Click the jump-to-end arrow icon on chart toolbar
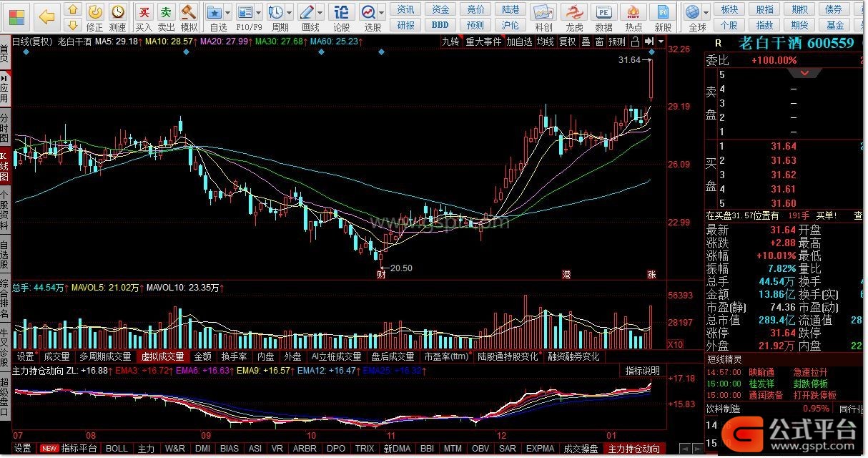Image resolution: width=868 pixels, height=458 pixels. pyautogui.click(x=649, y=42)
